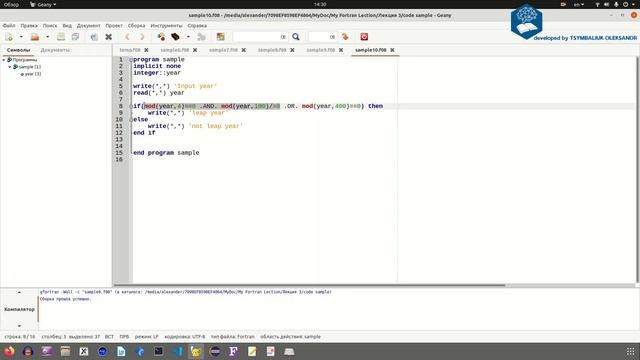The width and height of the screenshot is (640, 360).
Task: Open the Сборка menu
Action: tap(136, 25)
